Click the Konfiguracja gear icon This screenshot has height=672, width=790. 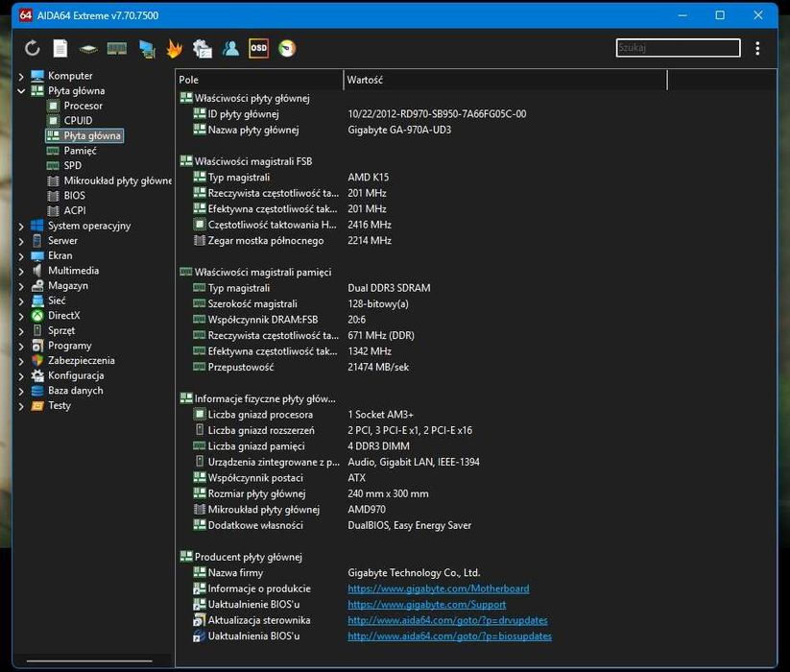click(37, 375)
